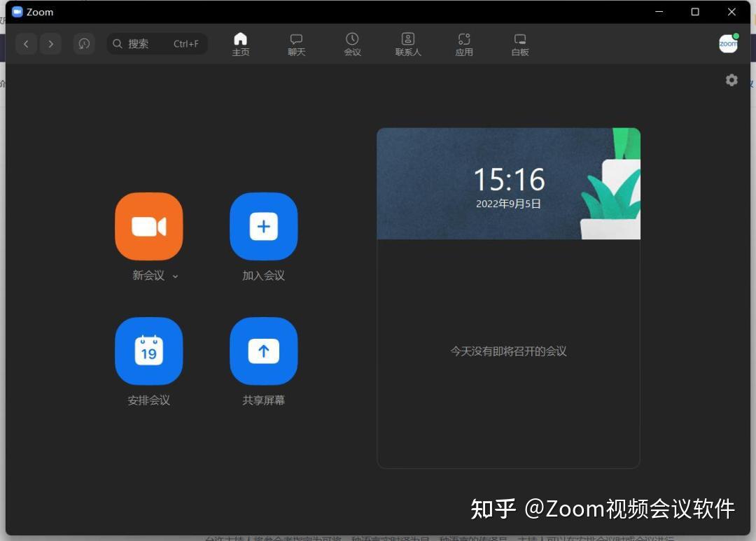Start a new meeting with orange camera icon
The width and height of the screenshot is (756, 541).
coord(149,226)
